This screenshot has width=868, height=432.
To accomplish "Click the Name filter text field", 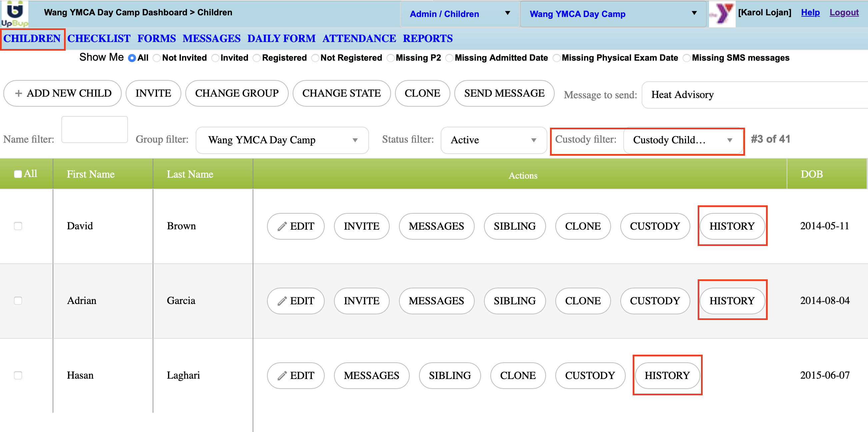I will (x=94, y=130).
